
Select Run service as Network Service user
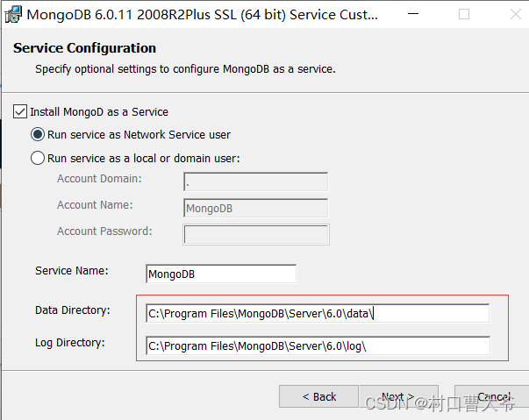[x=38, y=134]
